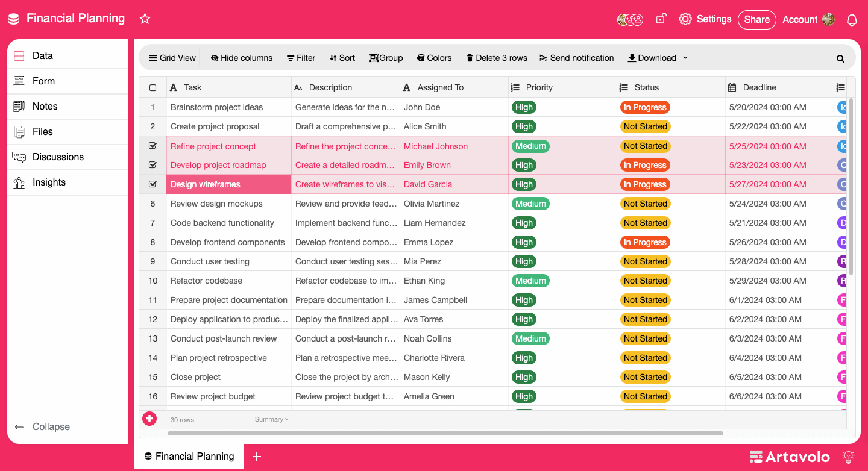Open the Discussions section
The height and width of the screenshot is (471, 868).
[x=68, y=157]
